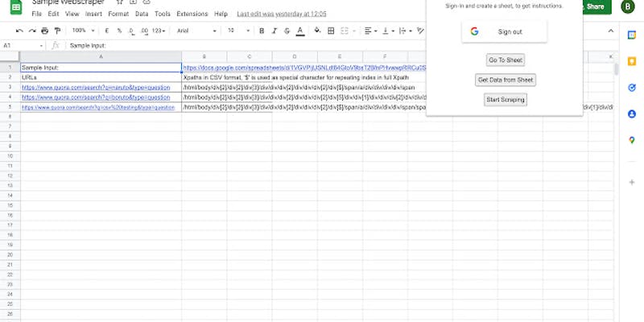The height and width of the screenshot is (322, 644).
Task: Open the merge cells dropdown arrow
Action: (353, 31)
